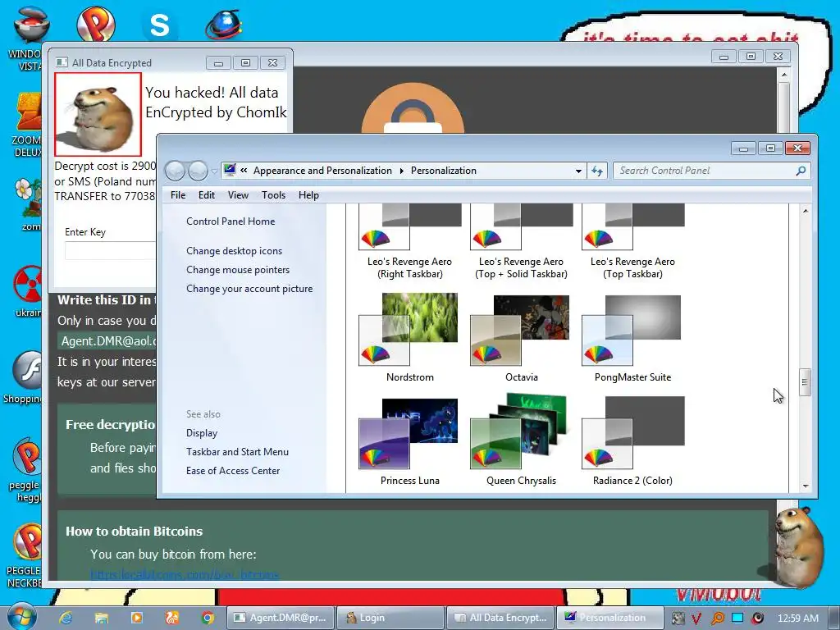Switch to Agent.DMR@pr... taskbar window
Viewport: 840px width, 630px height.
[281, 618]
